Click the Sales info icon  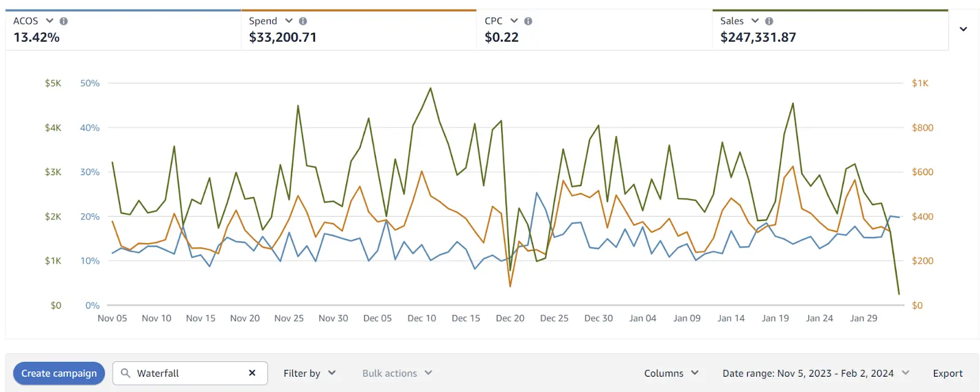coord(769,21)
